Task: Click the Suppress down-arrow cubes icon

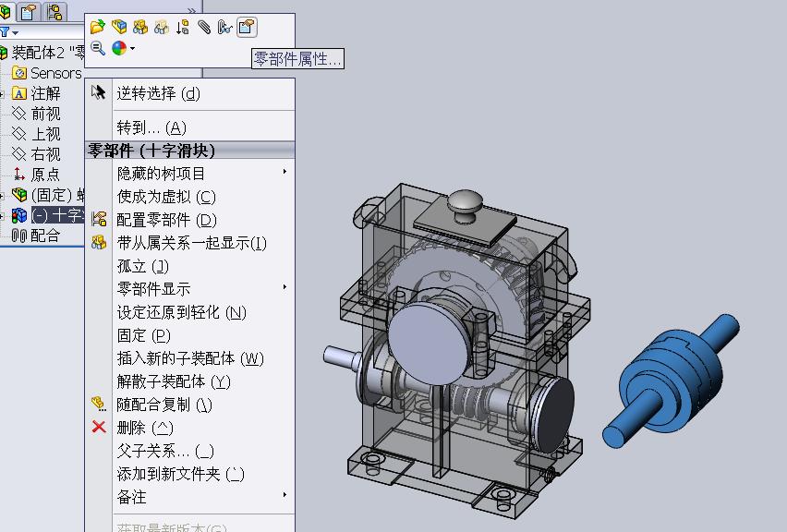Action: [x=182, y=26]
